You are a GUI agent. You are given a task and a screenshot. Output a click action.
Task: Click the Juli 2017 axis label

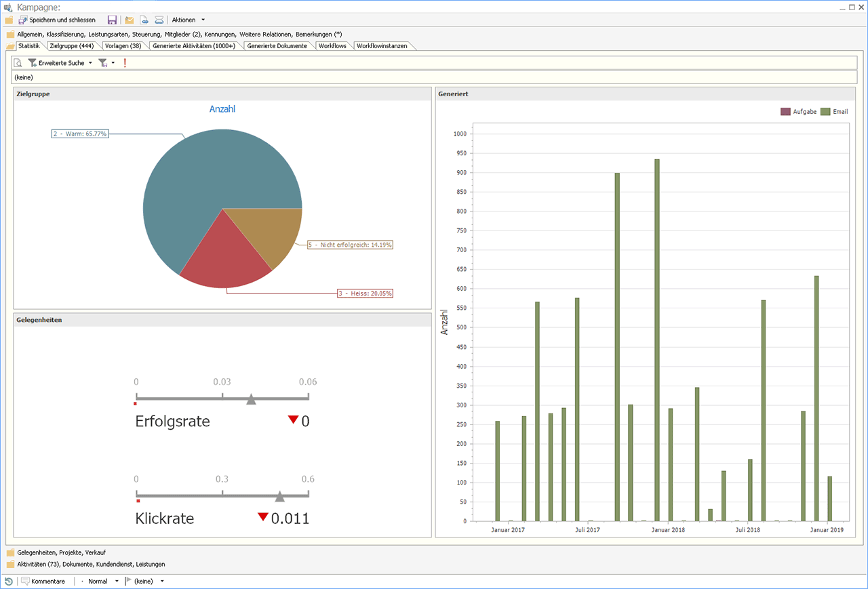(588, 530)
